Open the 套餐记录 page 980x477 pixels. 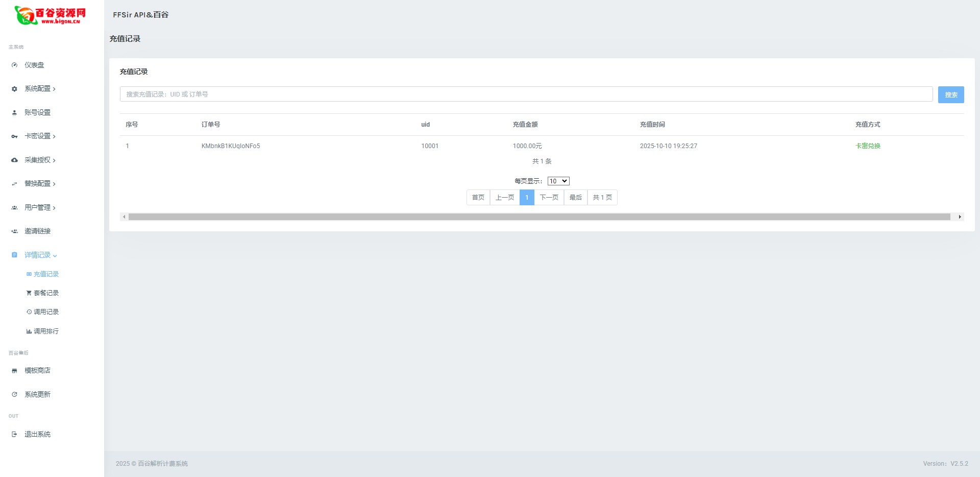pyautogui.click(x=46, y=293)
